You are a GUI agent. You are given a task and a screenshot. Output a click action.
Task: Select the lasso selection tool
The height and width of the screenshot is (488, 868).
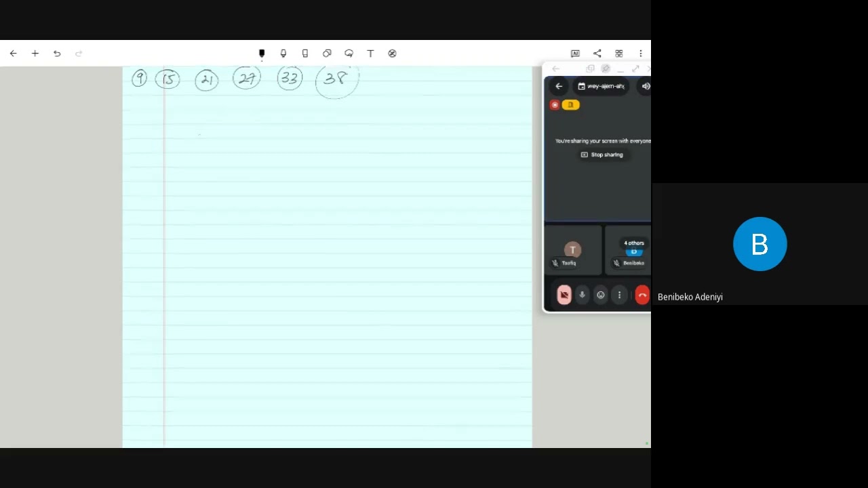click(349, 54)
